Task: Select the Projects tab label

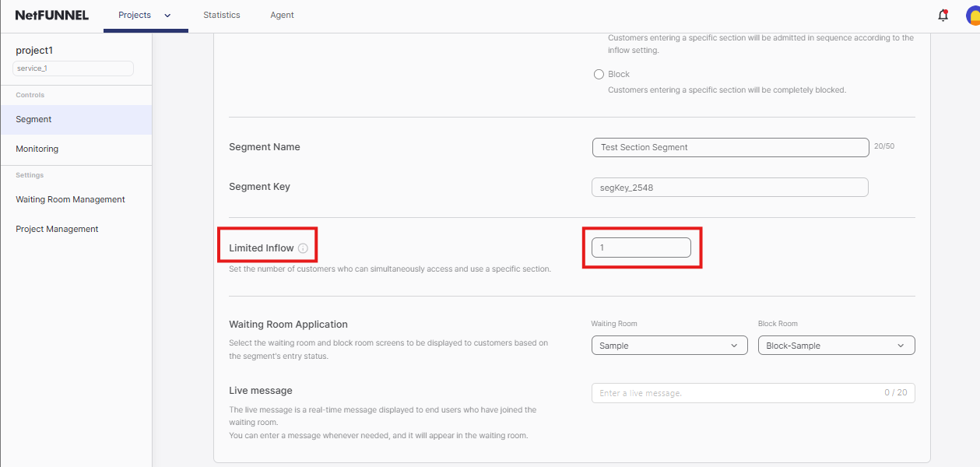Action: (x=135, y=15)
